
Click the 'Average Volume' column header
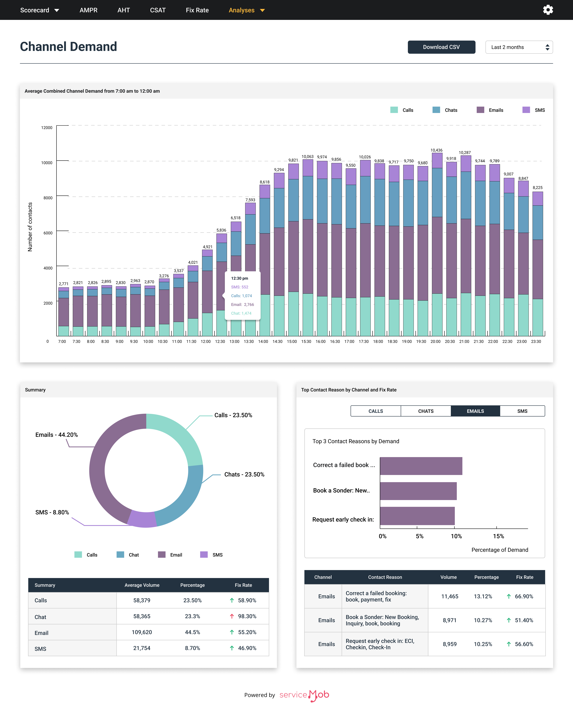[142, 585]
